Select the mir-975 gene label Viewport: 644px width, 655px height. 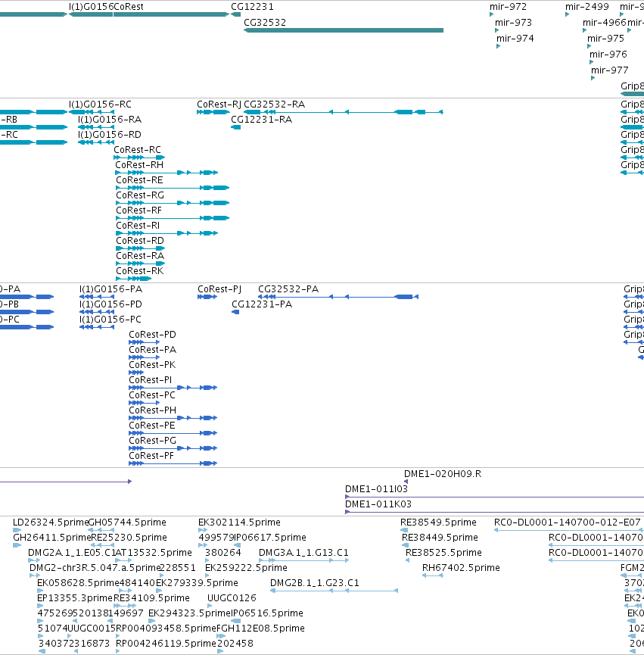605,39
